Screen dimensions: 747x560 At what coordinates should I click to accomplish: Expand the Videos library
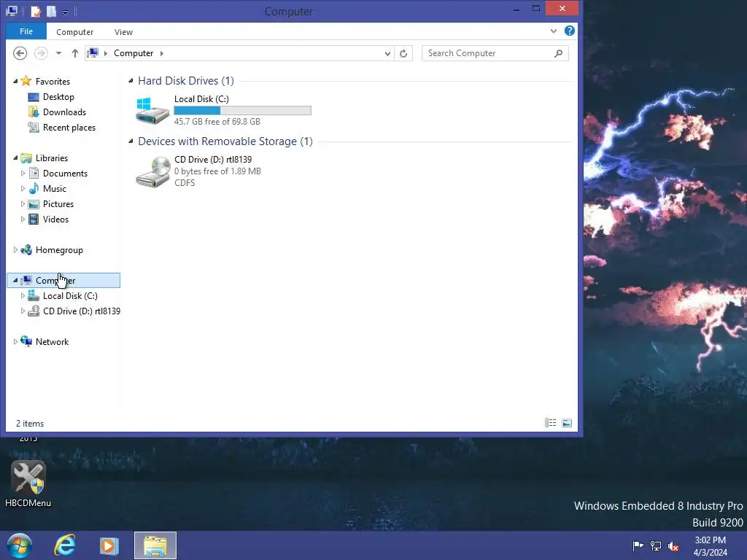(23, 219)
